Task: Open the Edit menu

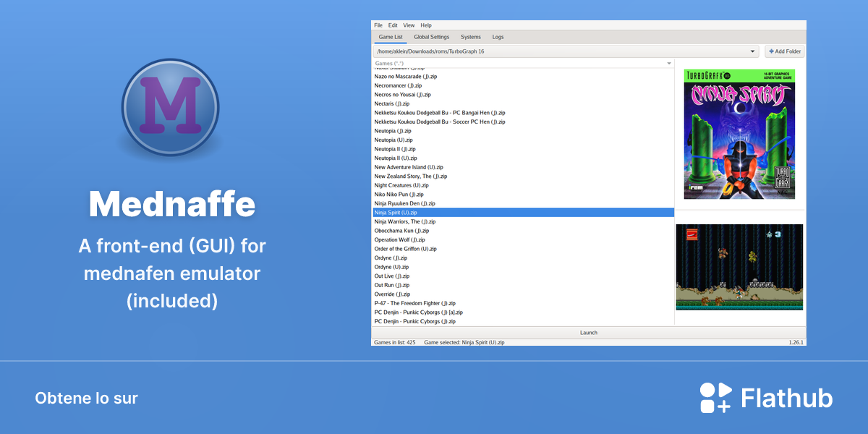Action: [x=393, y=25]
